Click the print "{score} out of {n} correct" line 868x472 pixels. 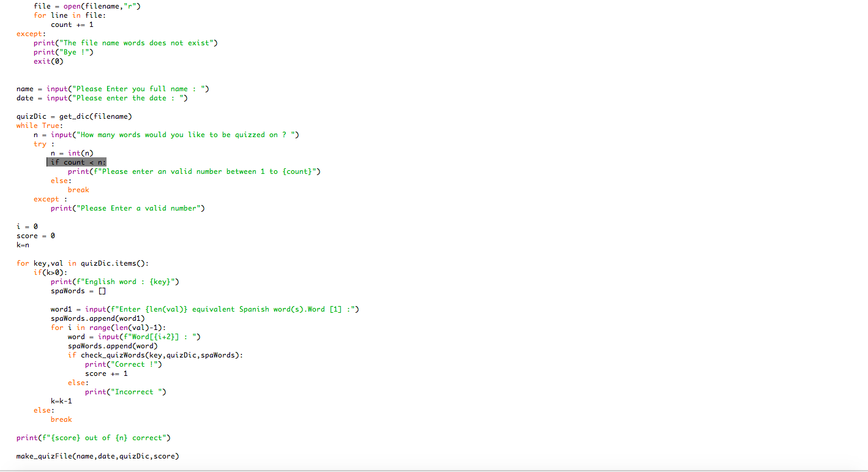tap(94, 438)
